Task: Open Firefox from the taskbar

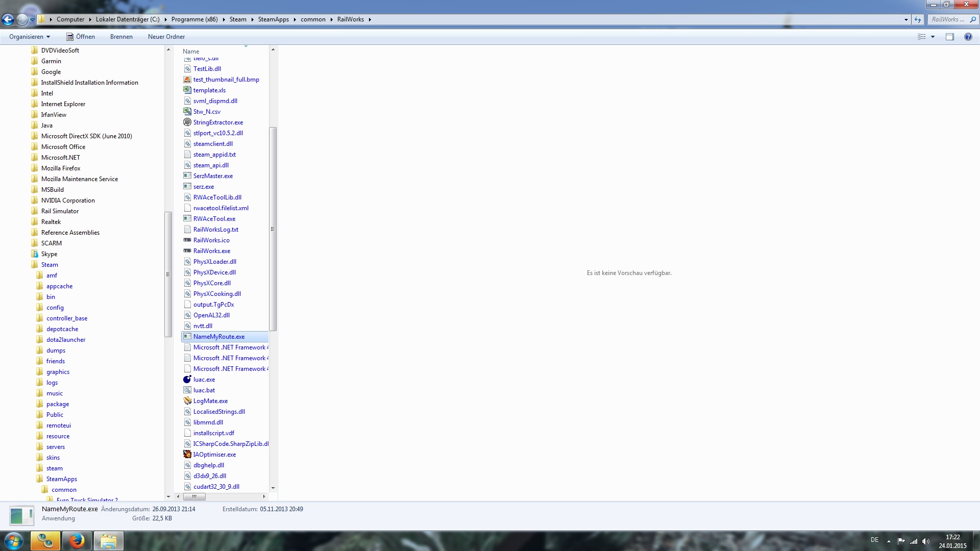Action: tap(77, 541)
